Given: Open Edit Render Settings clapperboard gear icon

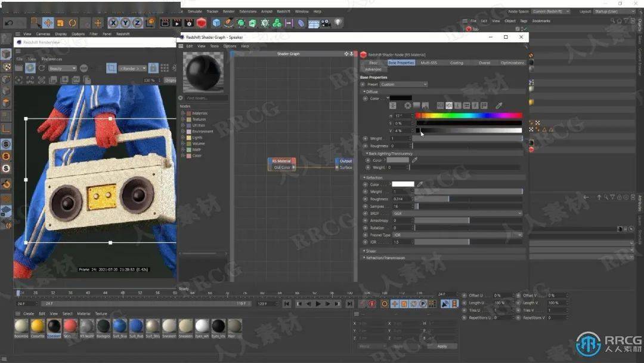Looking at the screenshot, I should [x=189, y=23].
